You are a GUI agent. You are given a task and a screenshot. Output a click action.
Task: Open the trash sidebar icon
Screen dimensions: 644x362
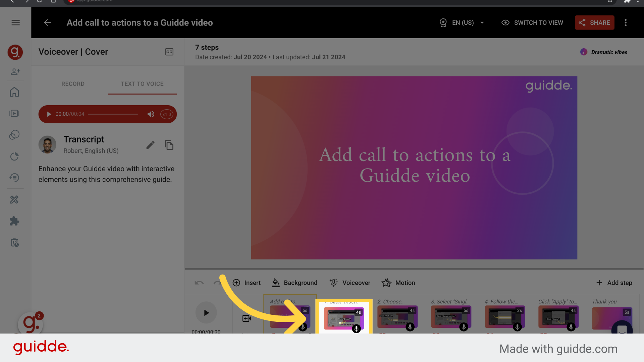pyautogui.click(x=15, y=243)
